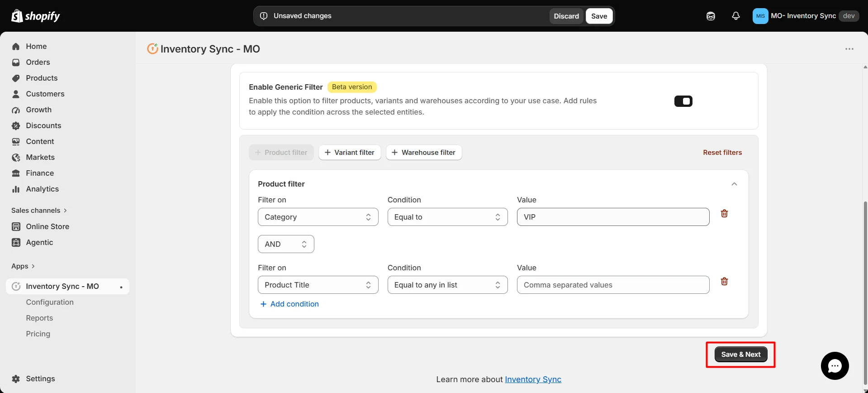Click the Home icon in sidebar
This screenshot has width=868, height=393.
coord(16,46)
